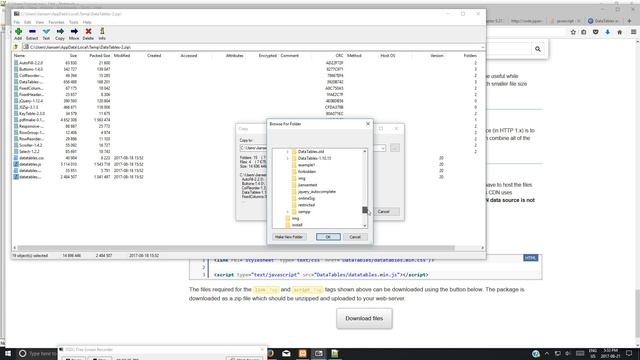Open the Help menu in 7-Zip
Screen dimensions: 640x360
coord(87,22)
